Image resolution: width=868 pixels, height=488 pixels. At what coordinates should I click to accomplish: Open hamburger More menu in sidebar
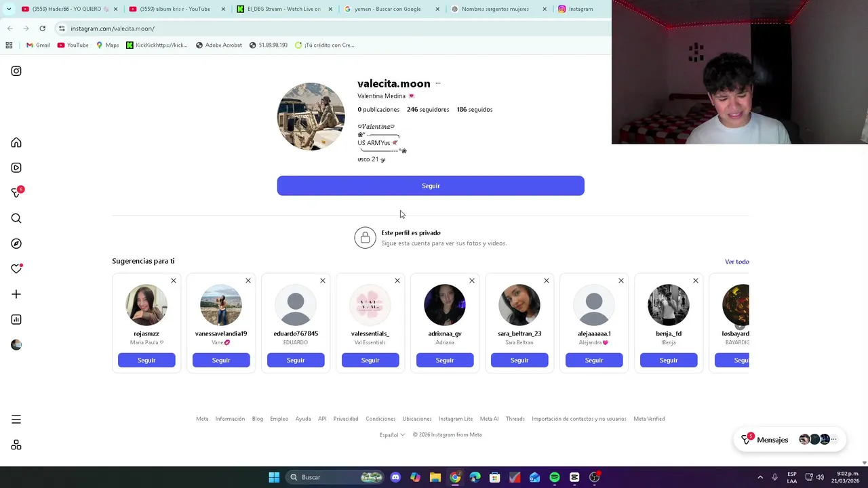16,420
